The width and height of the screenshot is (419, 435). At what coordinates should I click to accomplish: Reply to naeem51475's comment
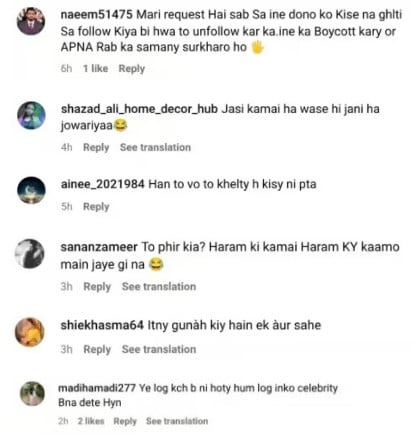pyautogui.click(x=132, y=69)
